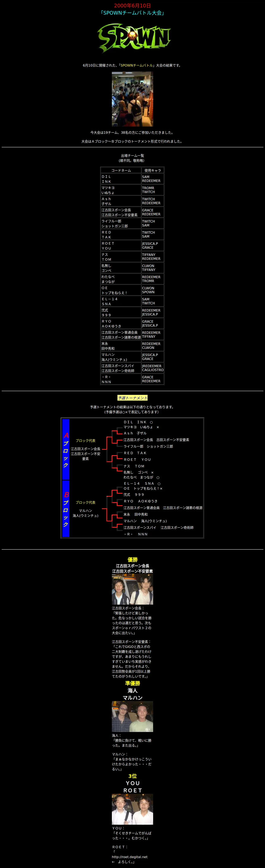Viewport: 265px width, 868px height.
Task: Click Ａｓｈ 子ザル entry in the bracket
Action: [x=135, y=433]
